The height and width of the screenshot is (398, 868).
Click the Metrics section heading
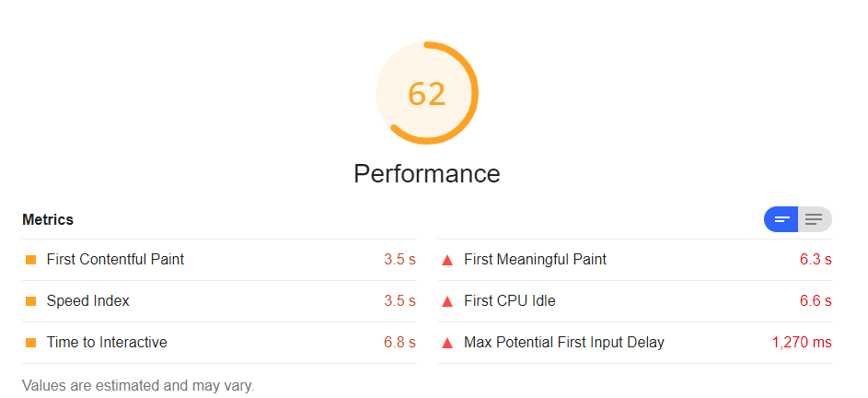coord(48,220)
